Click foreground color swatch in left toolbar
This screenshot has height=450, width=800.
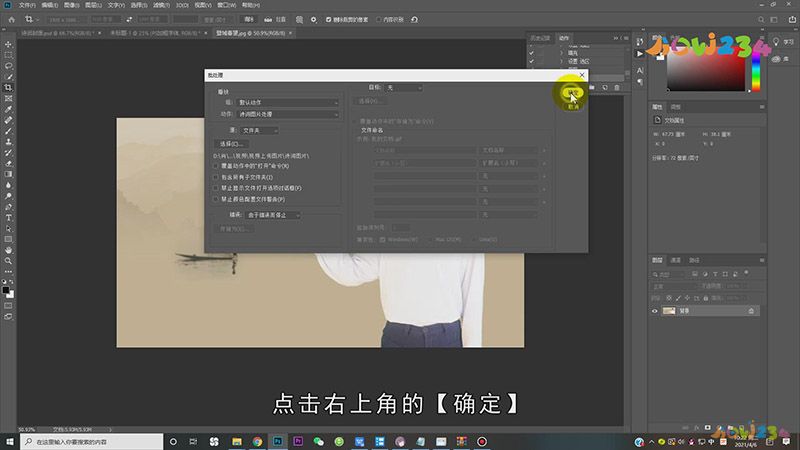click(x=6, y=290)
